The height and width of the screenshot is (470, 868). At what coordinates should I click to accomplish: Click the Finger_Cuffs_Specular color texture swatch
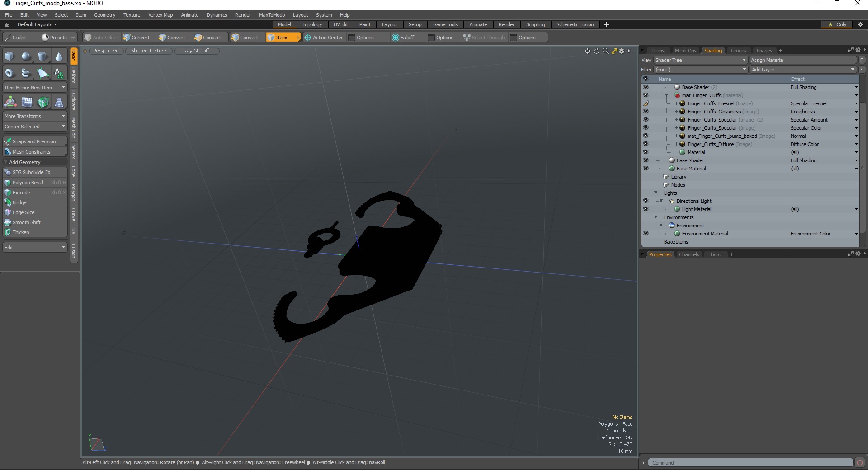(x=682, y=128)
